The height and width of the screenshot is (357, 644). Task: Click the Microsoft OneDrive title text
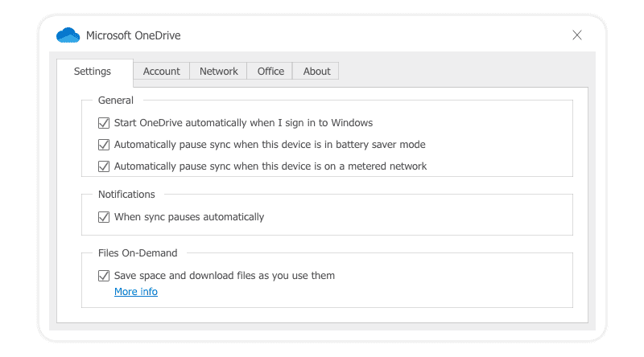click(134, 35)
